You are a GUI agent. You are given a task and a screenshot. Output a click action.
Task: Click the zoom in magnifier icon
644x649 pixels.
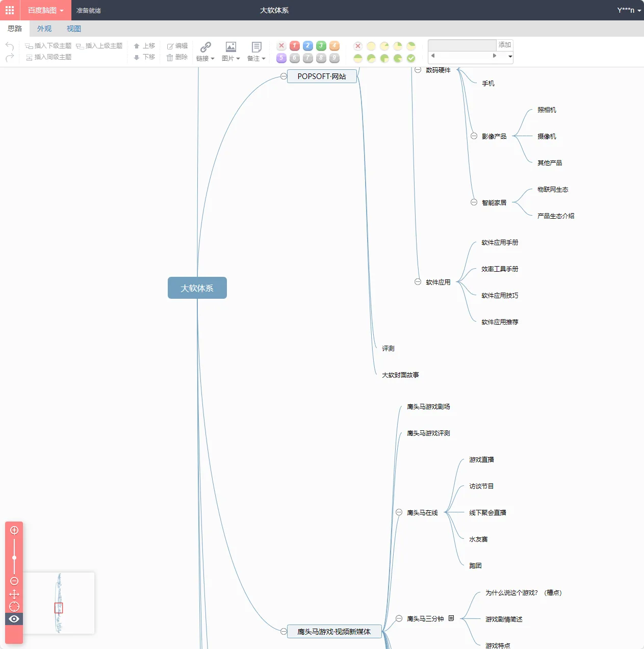14,530
